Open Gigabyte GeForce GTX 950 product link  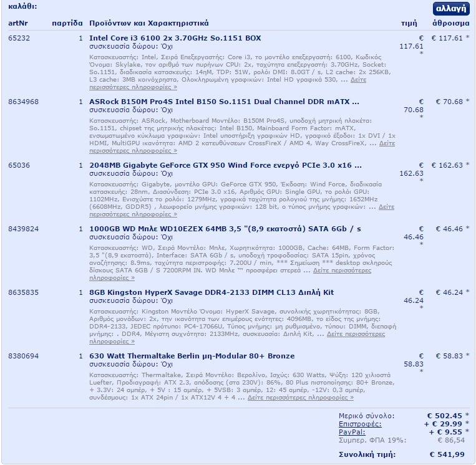225,165
